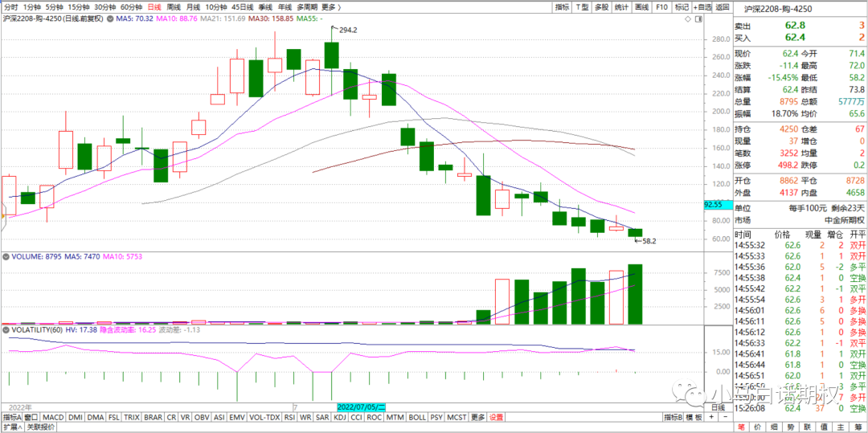Screen dimensions: 868x433
Task: Open the 扩展 expansion panel
Action: click(x=11, y=428)
